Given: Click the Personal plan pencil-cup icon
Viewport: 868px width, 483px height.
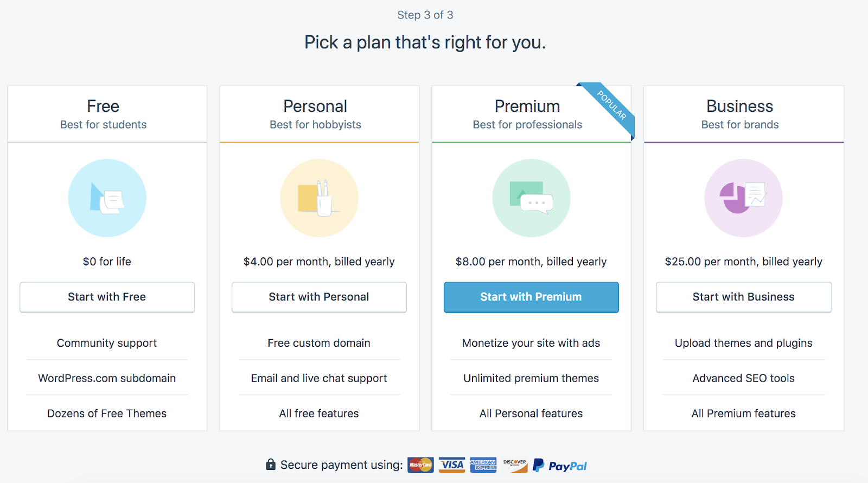Looking at the screenshot, I should tap(319, 198).
